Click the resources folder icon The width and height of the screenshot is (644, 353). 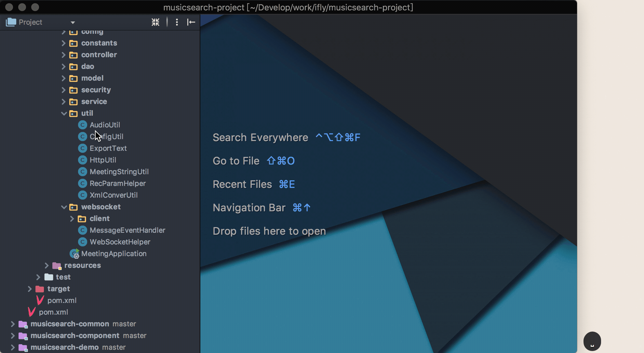(57, 266)
